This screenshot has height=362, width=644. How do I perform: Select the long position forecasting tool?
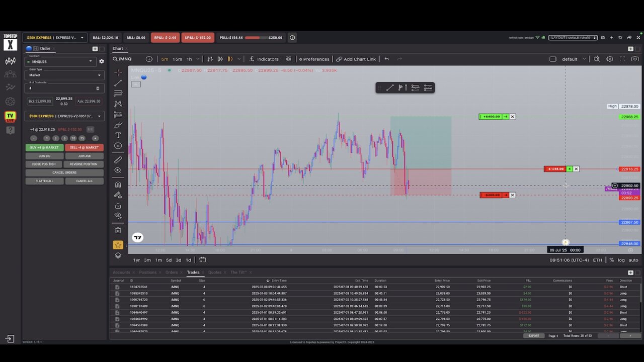(x=118, y=115)
